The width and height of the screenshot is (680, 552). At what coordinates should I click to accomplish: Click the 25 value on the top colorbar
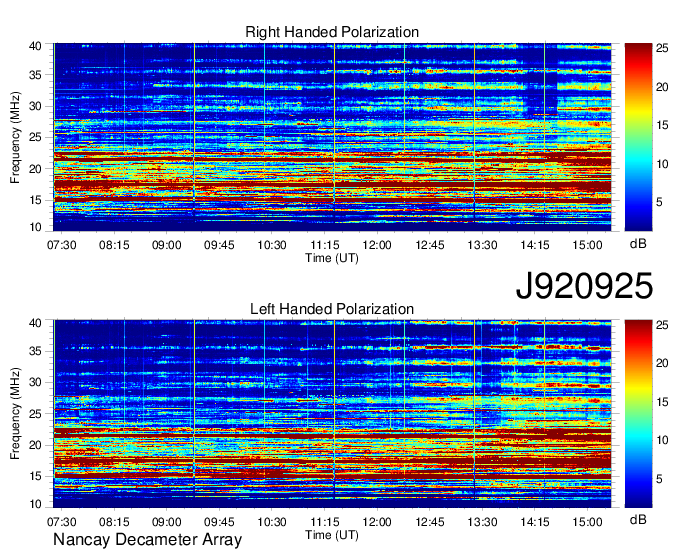662,48
